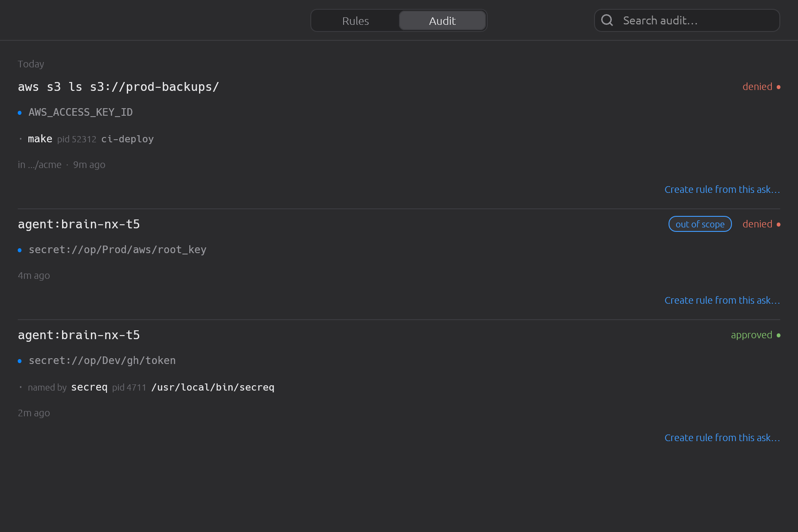Viewport: 798px width, 532px height.
Task: Switch to the Rules tab
Action: tap(356, 21)
